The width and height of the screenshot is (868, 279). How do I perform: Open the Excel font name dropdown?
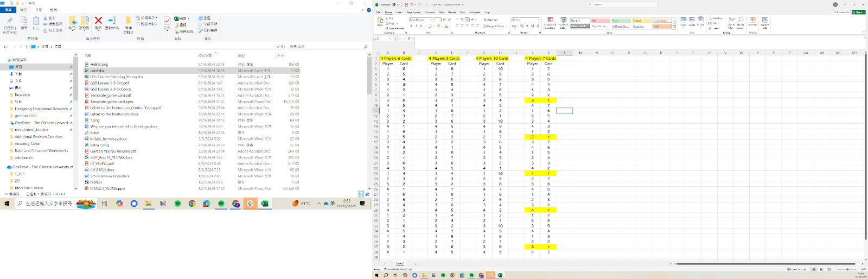[431, 20]
